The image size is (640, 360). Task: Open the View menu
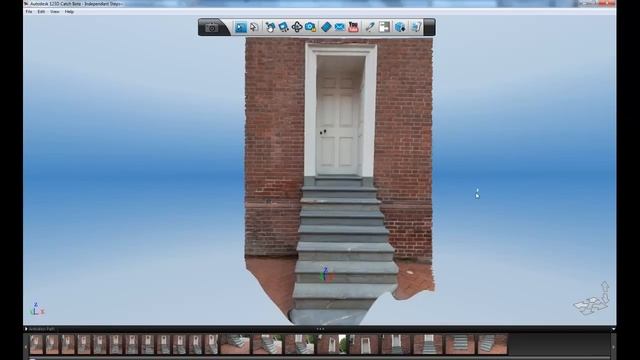(x=55, y=12)
